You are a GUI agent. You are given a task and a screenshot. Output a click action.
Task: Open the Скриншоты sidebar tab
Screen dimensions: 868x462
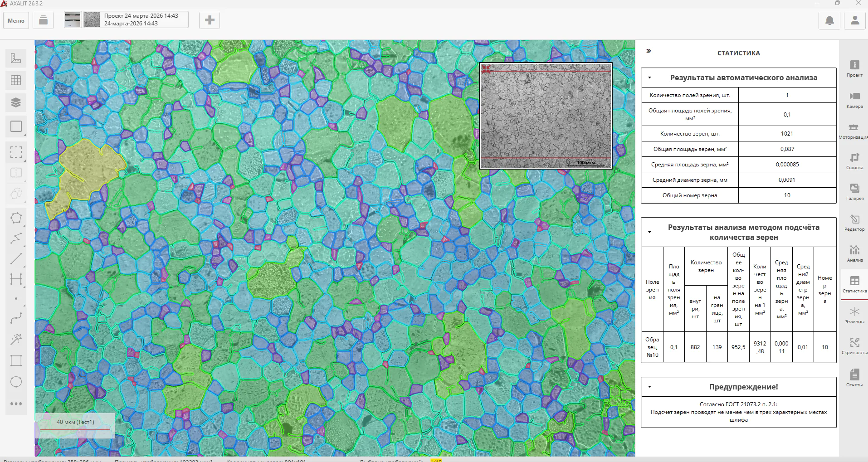[854, 346]
